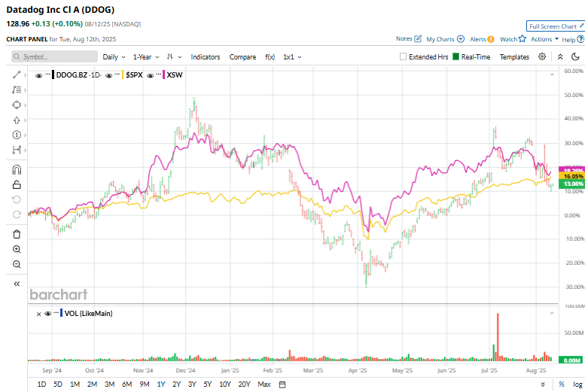
Task: Open the f(x) expressions tool
Action: [x=270, y=56]
